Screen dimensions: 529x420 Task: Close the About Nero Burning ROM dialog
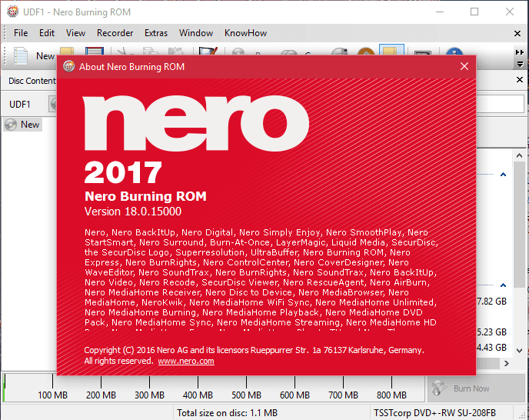(464, 66)
